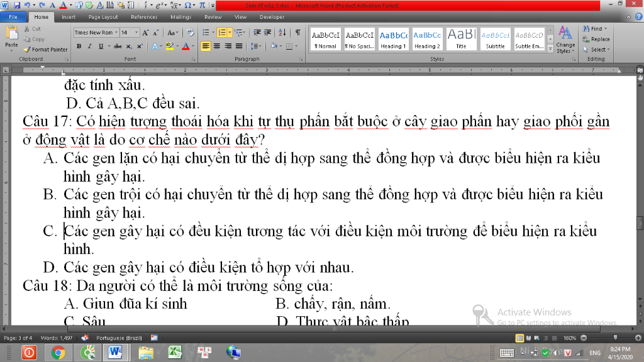Expand the Styles gallery More arrow

pos(550,48)
